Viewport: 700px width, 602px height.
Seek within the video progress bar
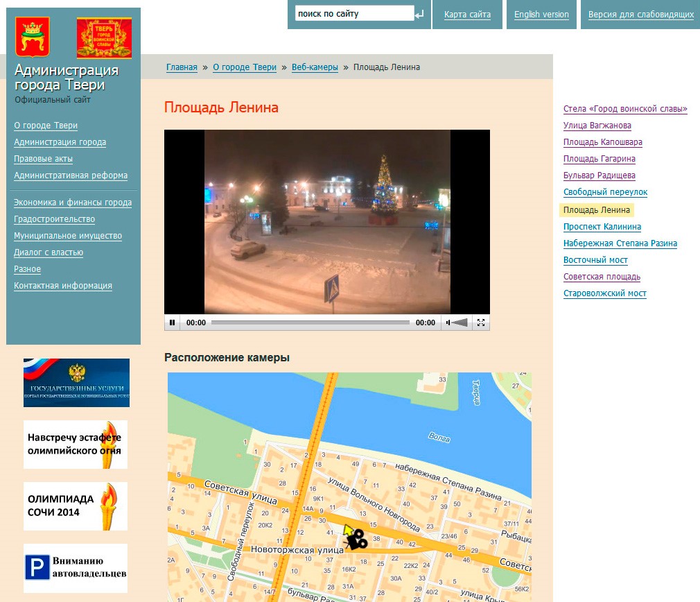coord(310,322)
